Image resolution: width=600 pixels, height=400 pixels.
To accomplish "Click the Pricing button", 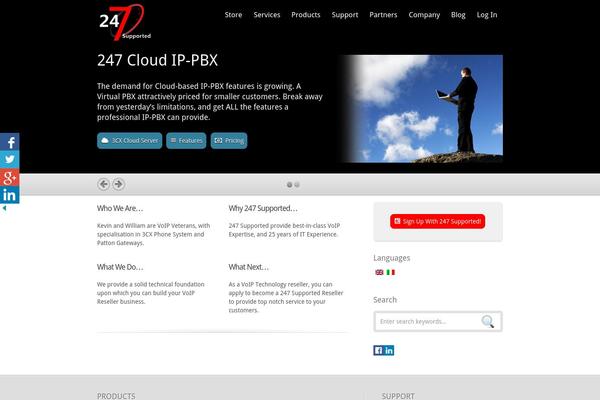I will pyautogui.click(x=229, y=140).
